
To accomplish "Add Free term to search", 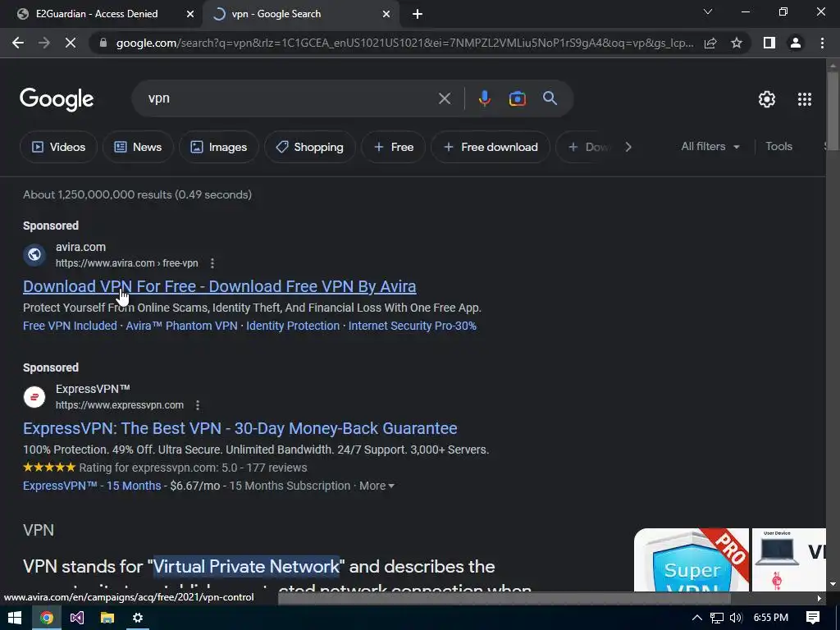I will (x=393, y=147).
